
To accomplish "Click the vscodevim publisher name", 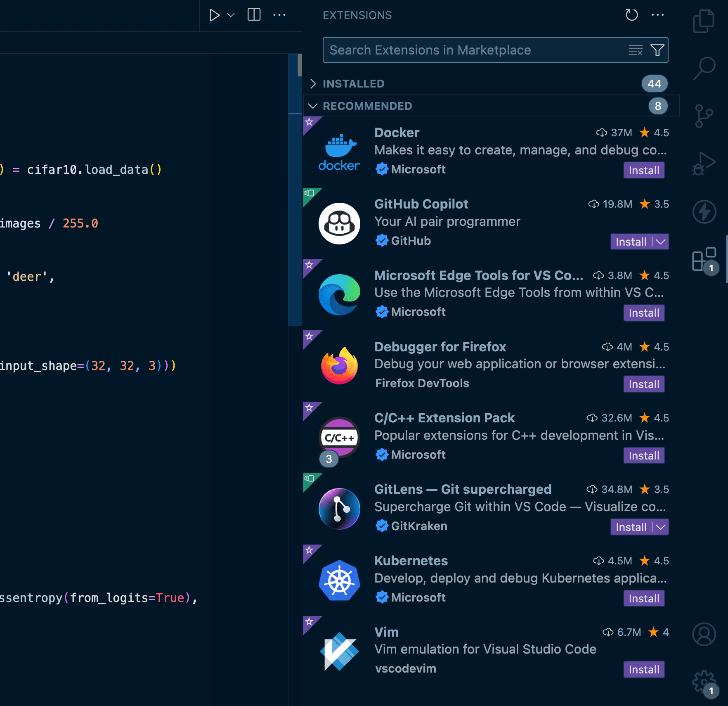I will [405, 668].
